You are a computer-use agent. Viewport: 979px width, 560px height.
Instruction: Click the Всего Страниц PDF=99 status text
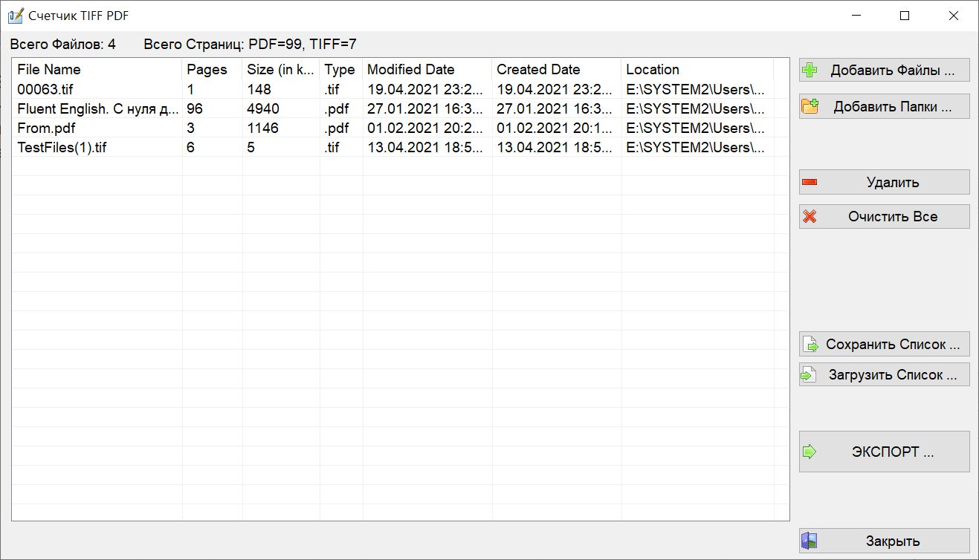click(251, 44)
